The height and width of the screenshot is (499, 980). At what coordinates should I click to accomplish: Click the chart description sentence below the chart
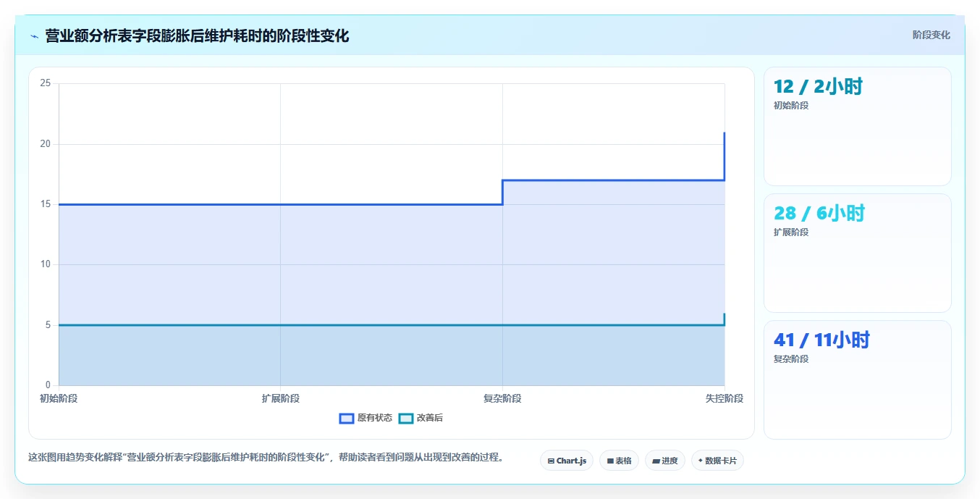coord(266,458)
